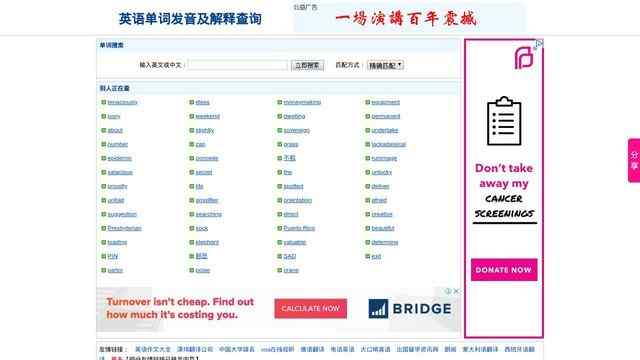640x360 pixels.
Task: Click the Planned Parenthood logo in the sidebar ad
Action: coord(524,58)
